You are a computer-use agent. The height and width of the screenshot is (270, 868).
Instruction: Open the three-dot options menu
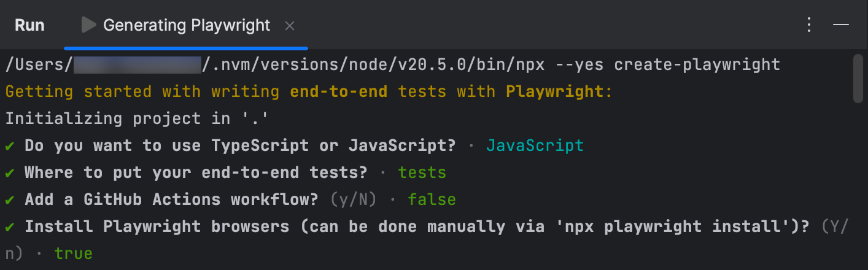pyautogui.click(x=809, y=25)
